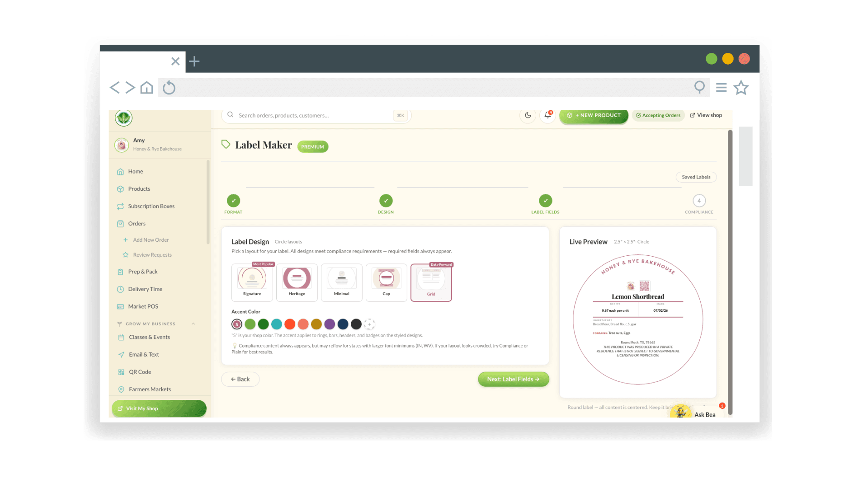The image size is (868, 488).
Task: Click the browser back arrow
Action: pos(115,88)
